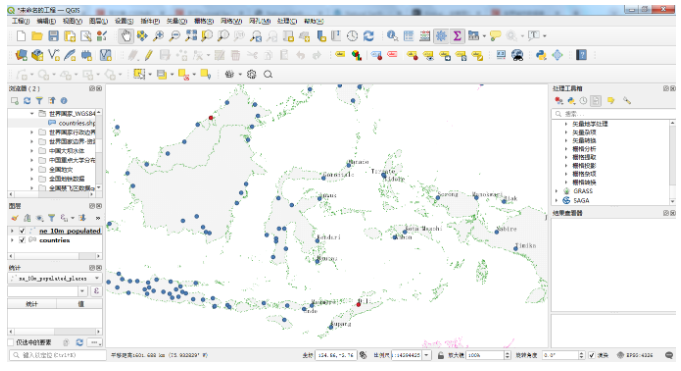Click the new shapefile layer V icon
Screen dimensions: 681x371
coord(54,55)
